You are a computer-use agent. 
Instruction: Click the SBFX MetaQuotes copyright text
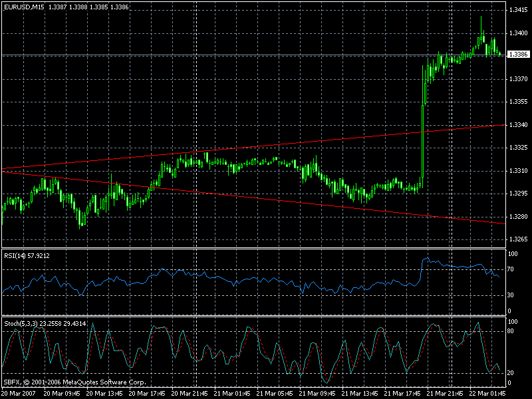pyautogui.click(x=73, y=382)
